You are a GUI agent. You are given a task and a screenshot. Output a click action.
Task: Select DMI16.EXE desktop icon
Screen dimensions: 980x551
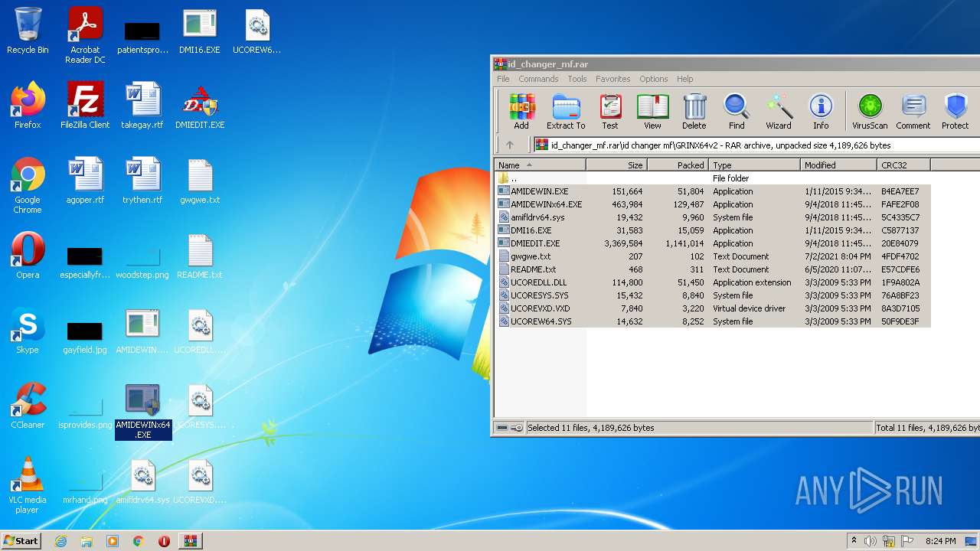[200, 31]
